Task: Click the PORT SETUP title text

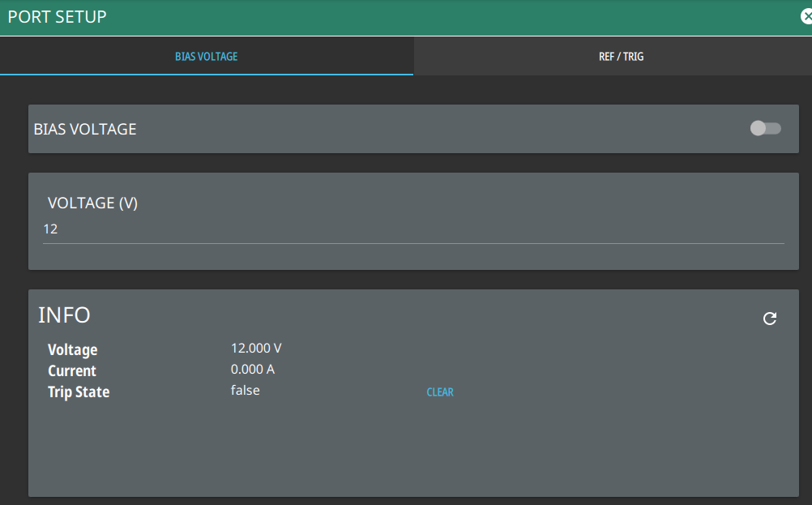Action: tap(57, 16)
